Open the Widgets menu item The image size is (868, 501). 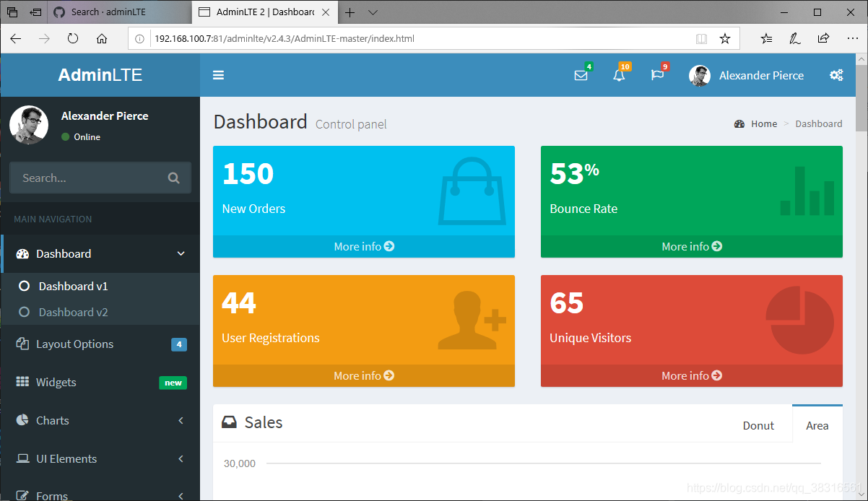click(x=100, y=382)
